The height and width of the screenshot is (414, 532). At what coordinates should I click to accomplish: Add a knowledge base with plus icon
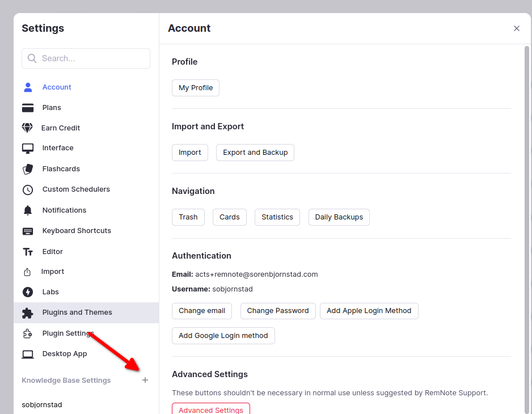point(145,380)
